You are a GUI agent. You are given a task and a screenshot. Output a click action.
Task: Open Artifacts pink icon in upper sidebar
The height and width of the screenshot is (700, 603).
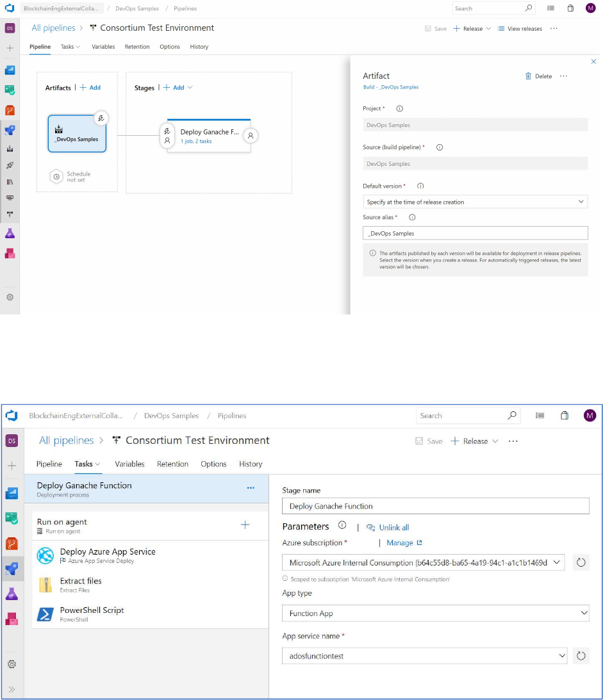tap(10, 253)
